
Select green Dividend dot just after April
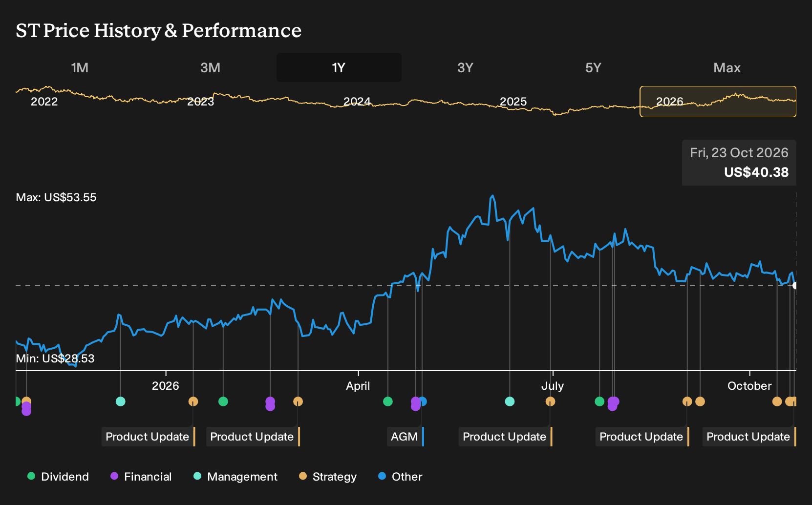point(388,401)
